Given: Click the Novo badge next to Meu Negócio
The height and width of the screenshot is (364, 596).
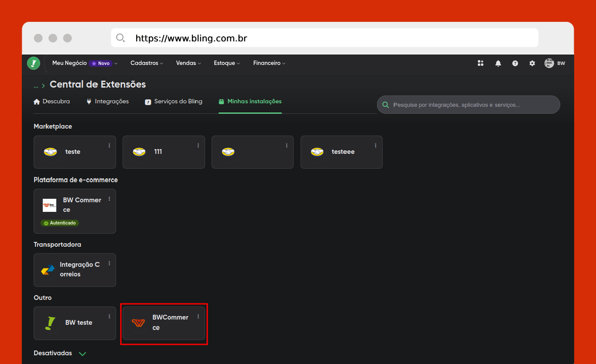Looking at the screenshot, I should pos(101,63).
